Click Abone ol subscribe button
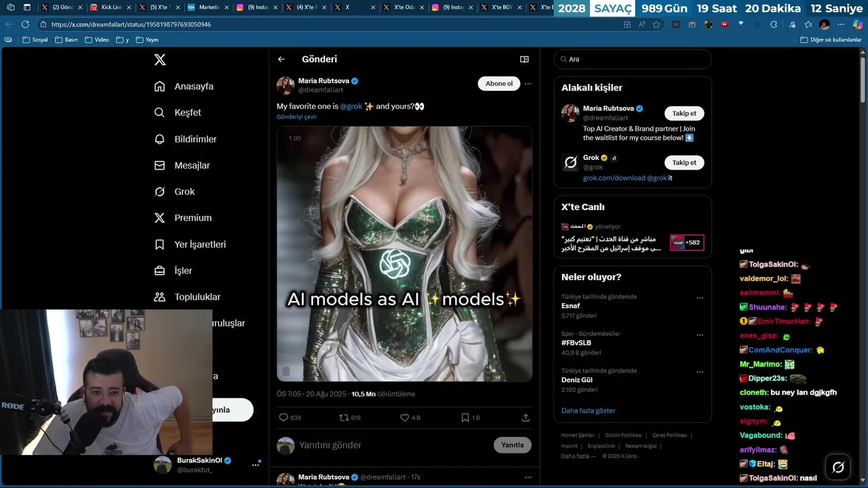Viewport: 868px width, 488px height. point(499,83)
